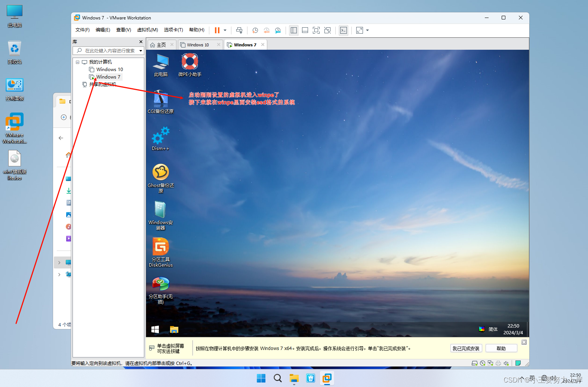Click the network adapter status icon
588x387 pixels.
(x=490, y=363)
